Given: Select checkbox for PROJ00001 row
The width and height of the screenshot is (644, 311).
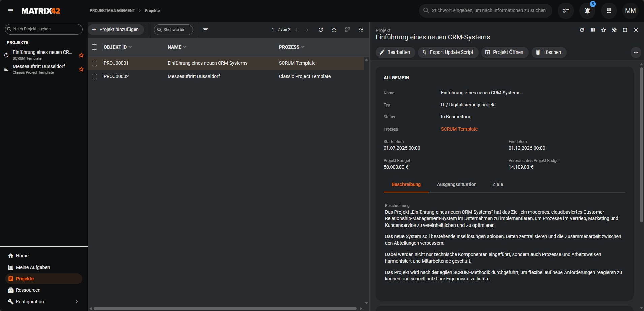Looking at the screenshot, I should tap(94, 63).
